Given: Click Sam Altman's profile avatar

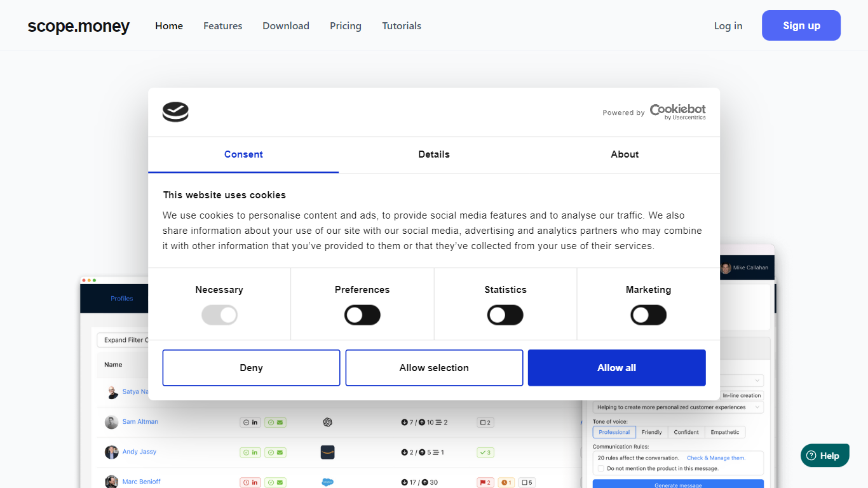Looking at the screenshot, I should [112, 422].
